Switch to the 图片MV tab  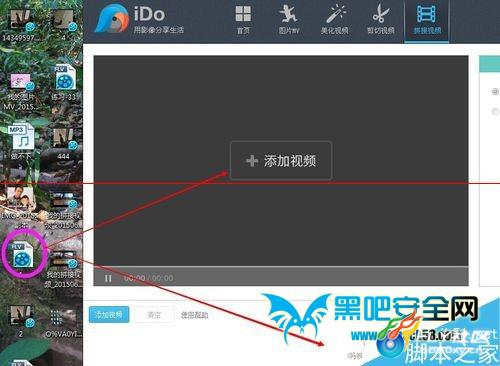point(289,19)
